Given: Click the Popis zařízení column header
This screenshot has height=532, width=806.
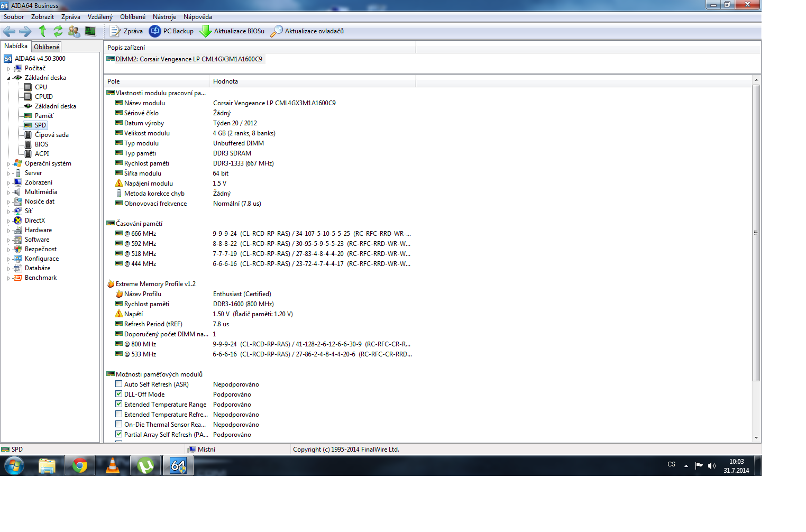Looking at the screenshot, I should pyautogui.click(x=260, y=48).
